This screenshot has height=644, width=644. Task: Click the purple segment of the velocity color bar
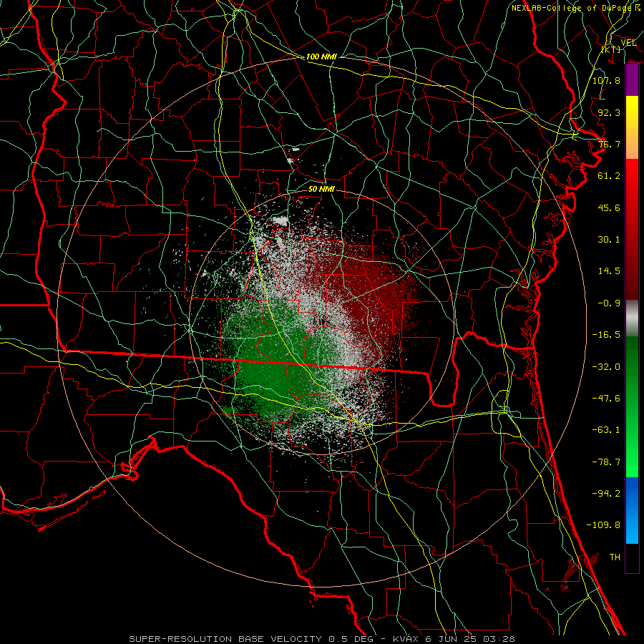pos(632,80)
